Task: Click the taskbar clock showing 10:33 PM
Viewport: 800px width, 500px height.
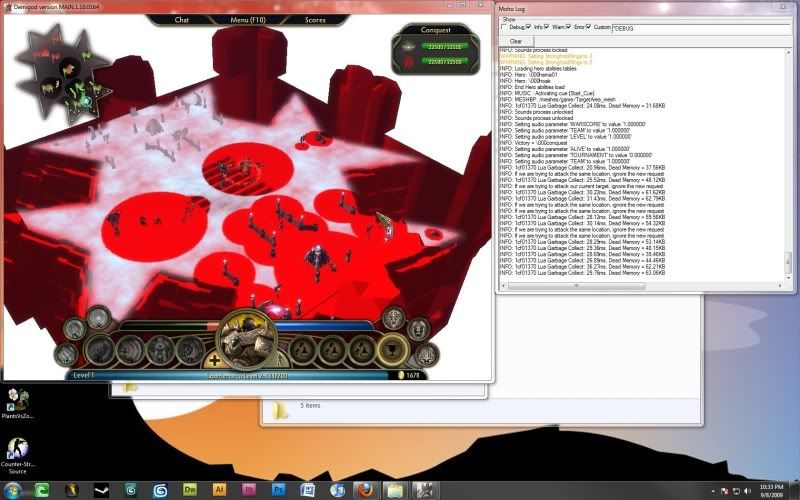Action: coord(770,491)
